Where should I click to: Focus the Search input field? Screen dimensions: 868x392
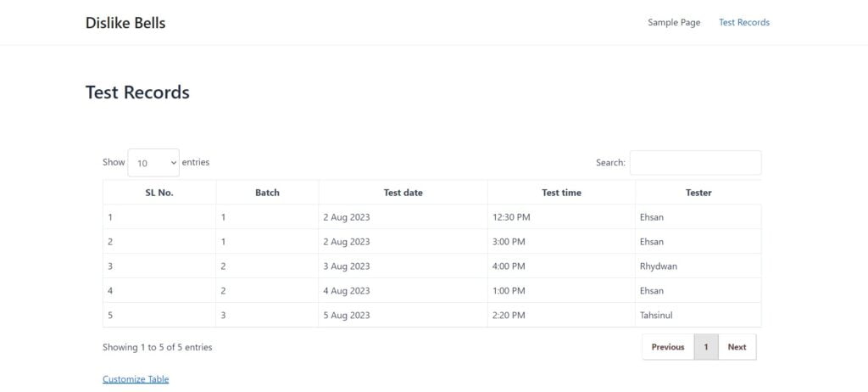tap(695, 162)
